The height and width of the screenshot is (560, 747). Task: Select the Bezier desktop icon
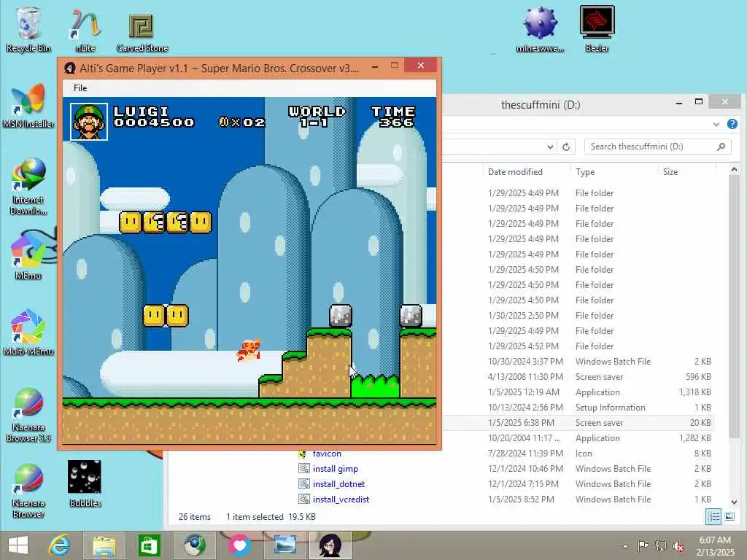[597, 29]
